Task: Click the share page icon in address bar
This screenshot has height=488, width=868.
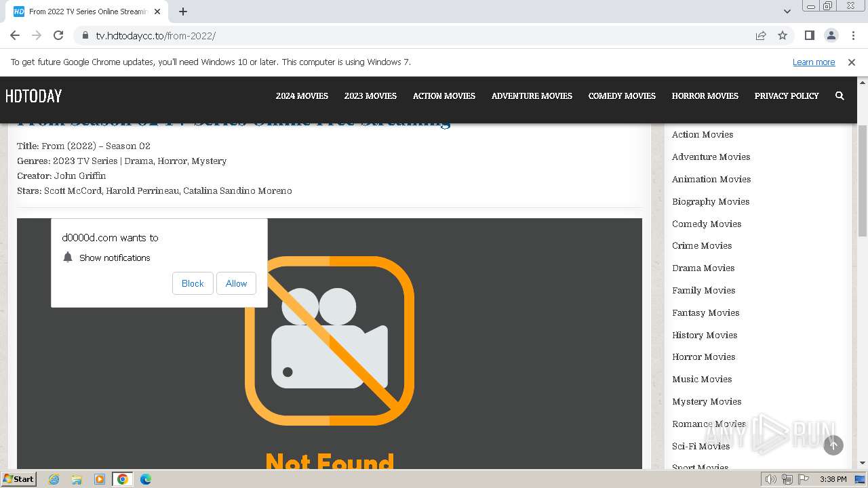Action: click(x=761, y=35)
